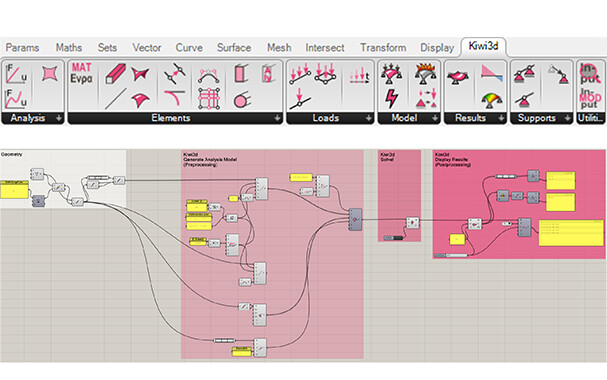Select the MAT Evpa material icon
607x380 pixels.
click(81, 73)
